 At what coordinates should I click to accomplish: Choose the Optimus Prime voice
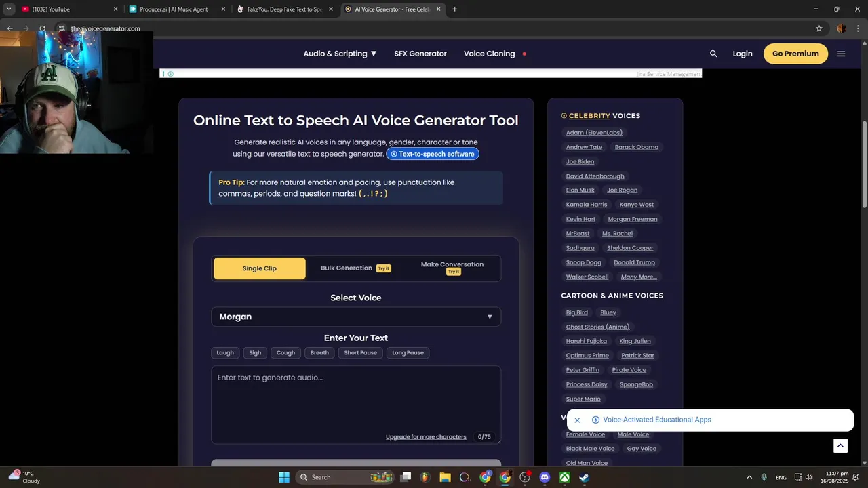click(587, 356)
